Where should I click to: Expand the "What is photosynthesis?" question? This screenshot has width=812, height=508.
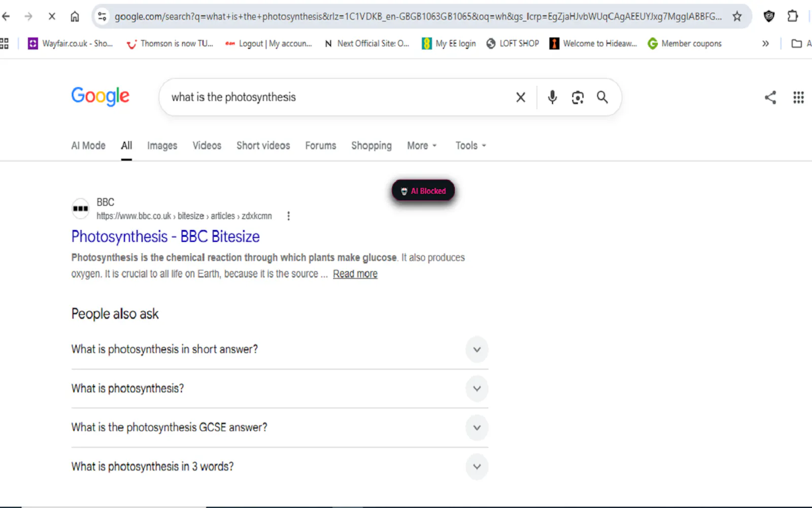280,389
